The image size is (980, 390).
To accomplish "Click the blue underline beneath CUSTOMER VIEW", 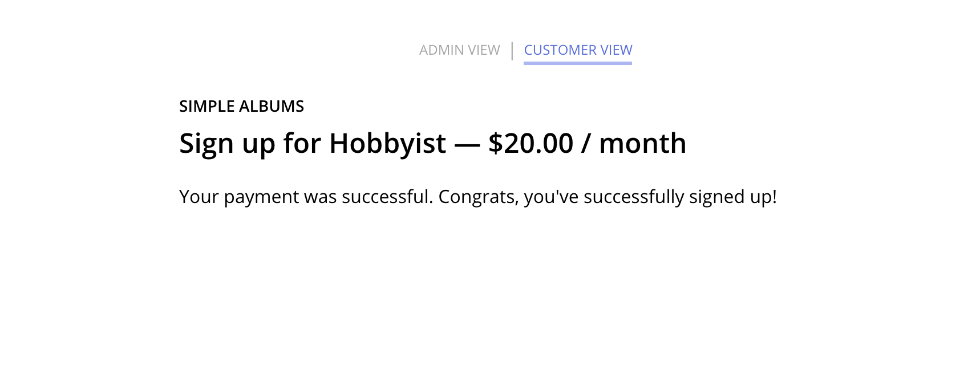I will 578,62.
